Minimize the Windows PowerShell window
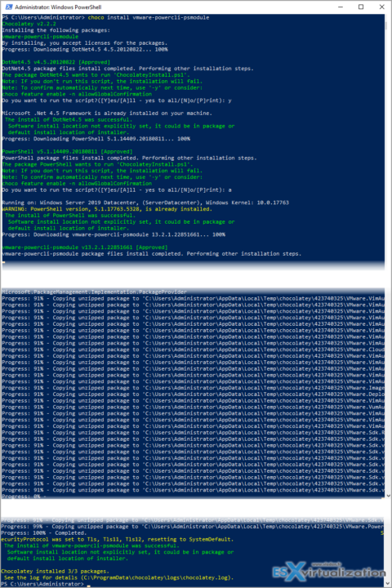Screen dimensions: 392x588 point(341,7)
